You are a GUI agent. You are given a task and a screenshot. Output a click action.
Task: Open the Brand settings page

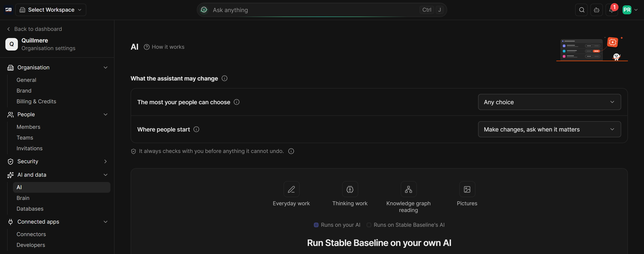[x=61, y=91]
